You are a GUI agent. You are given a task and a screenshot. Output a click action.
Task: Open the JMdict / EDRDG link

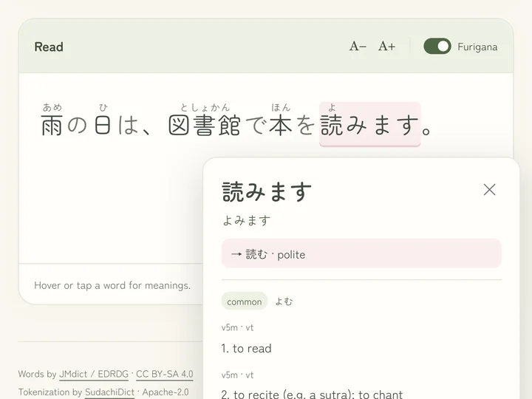[x=94, y=374]
